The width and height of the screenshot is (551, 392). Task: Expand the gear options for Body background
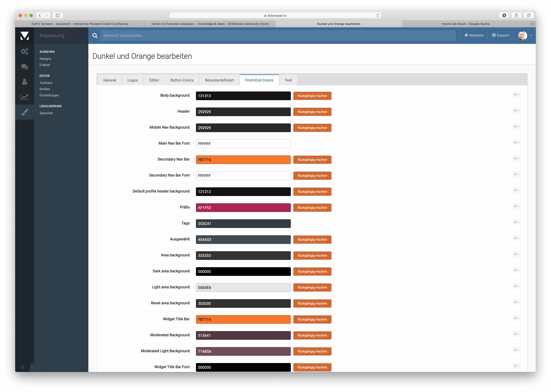pos(516,94)
